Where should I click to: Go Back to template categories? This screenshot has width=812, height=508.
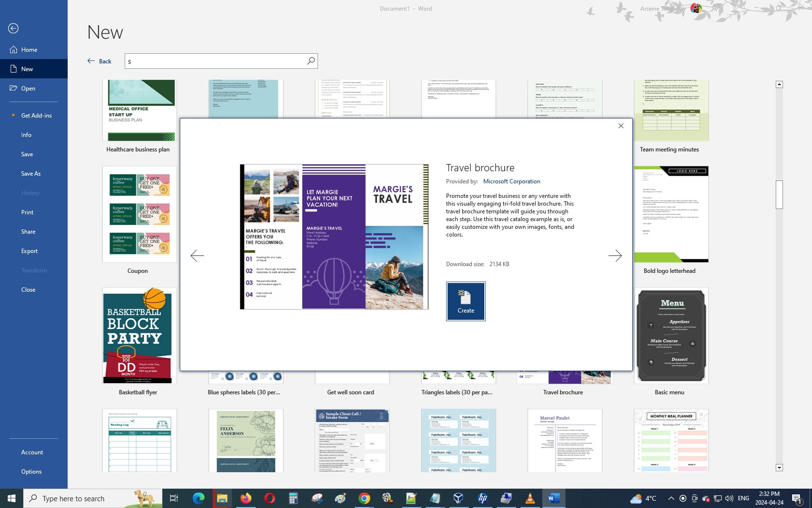pyautogui.click(x=100, y=61)
